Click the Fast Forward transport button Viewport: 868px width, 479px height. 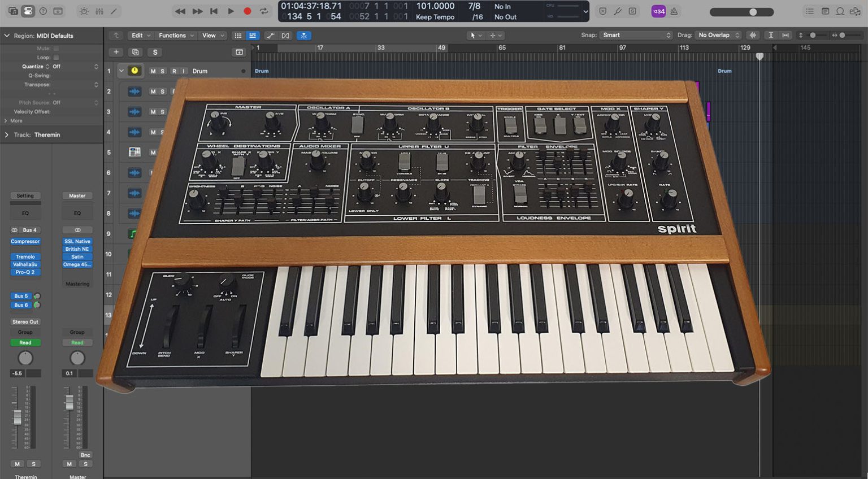[x=197, y=11]
